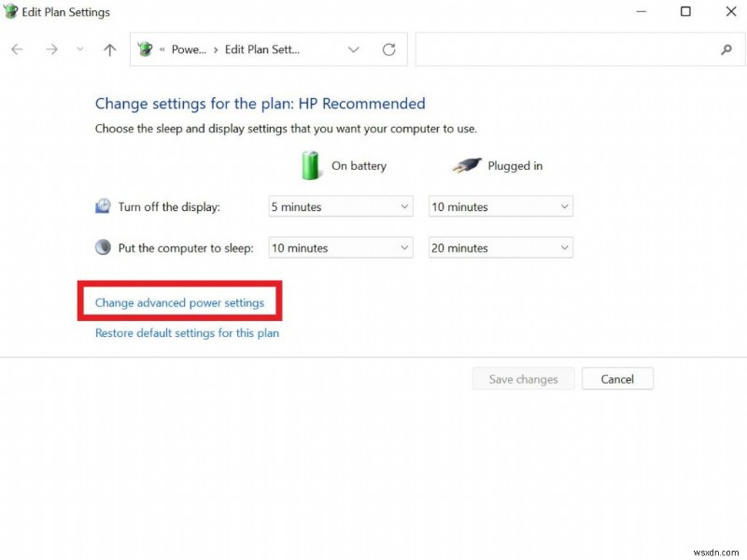747x560 pixels.
Task: Click the plug icon next to Plugged in
Action: coord(466,164)
